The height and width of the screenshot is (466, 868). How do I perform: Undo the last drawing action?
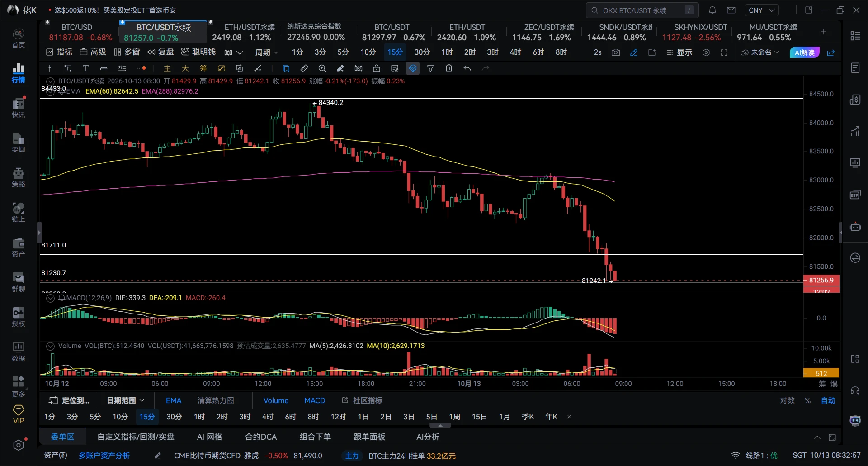pyautogui.click(x=467, y=68)
